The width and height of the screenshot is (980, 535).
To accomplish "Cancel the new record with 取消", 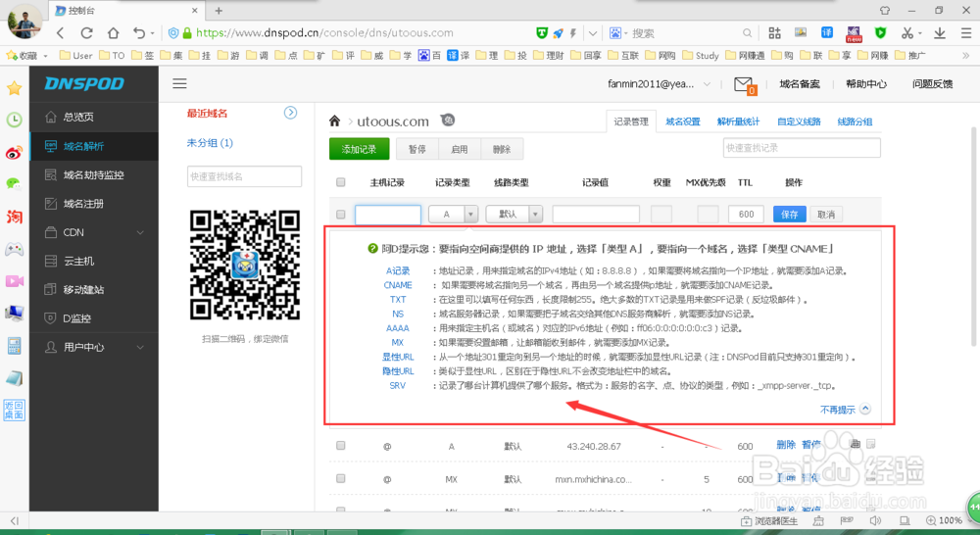I will [826, 215].
